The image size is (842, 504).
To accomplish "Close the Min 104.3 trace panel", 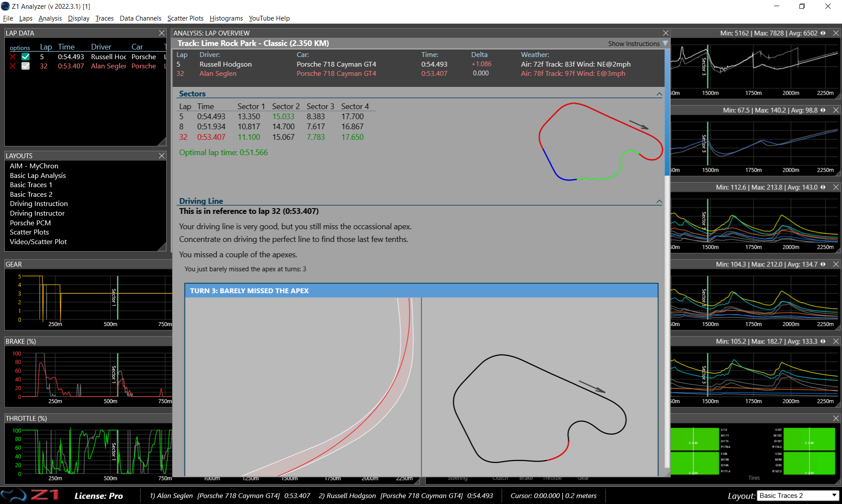I will pyautogui.click(x=836, y=265).
